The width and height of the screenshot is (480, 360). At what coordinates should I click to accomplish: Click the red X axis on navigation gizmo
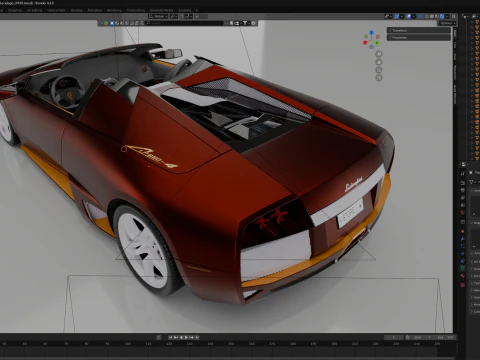(x=365, y=43)
